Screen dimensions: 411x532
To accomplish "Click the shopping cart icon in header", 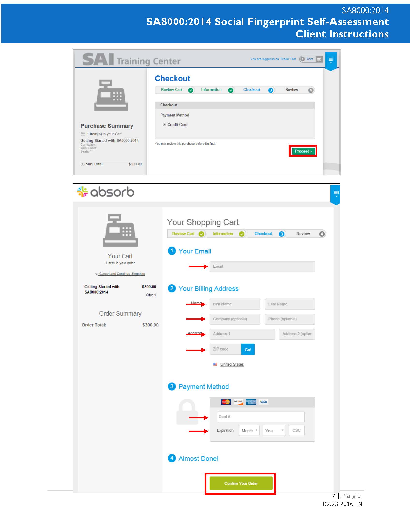I will tap(319, 59).
